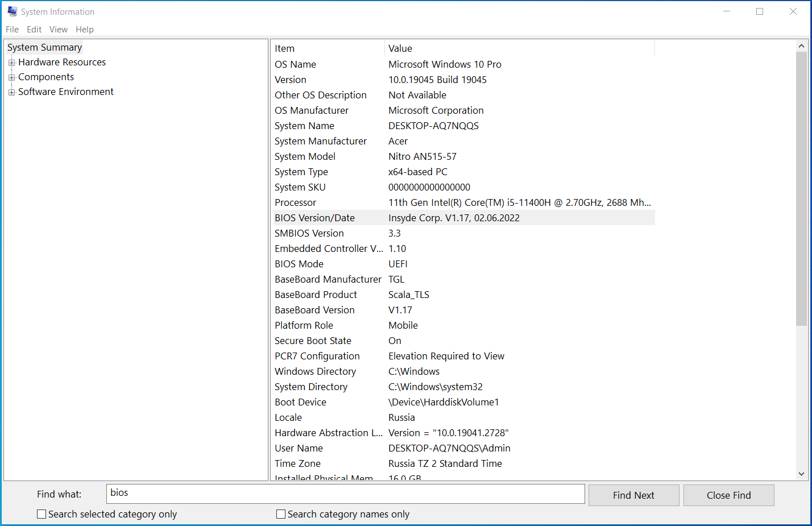The width and height of the screenshot is (812, 526).
Task: Select the BaseBoard Product row
Action: pos(463,295)
